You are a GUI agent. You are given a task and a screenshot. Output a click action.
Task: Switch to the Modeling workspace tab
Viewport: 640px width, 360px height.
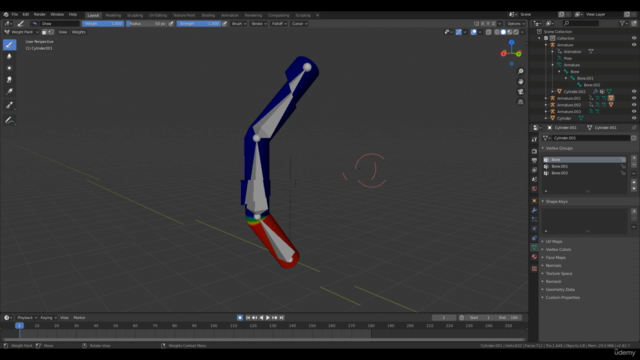pos(113,15)
